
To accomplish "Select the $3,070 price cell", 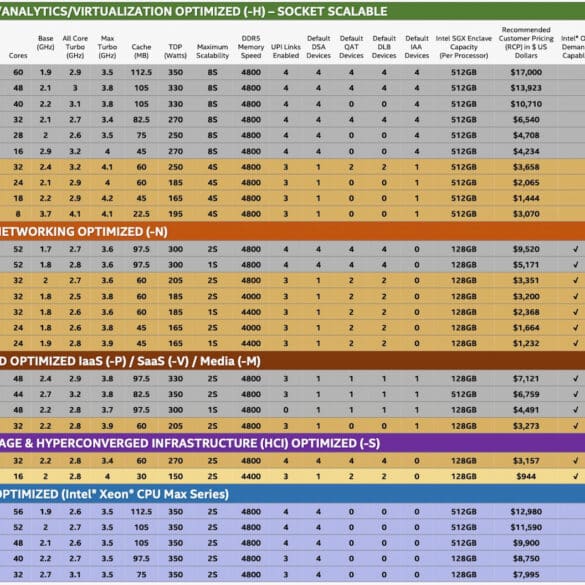I will pos(526,214).
